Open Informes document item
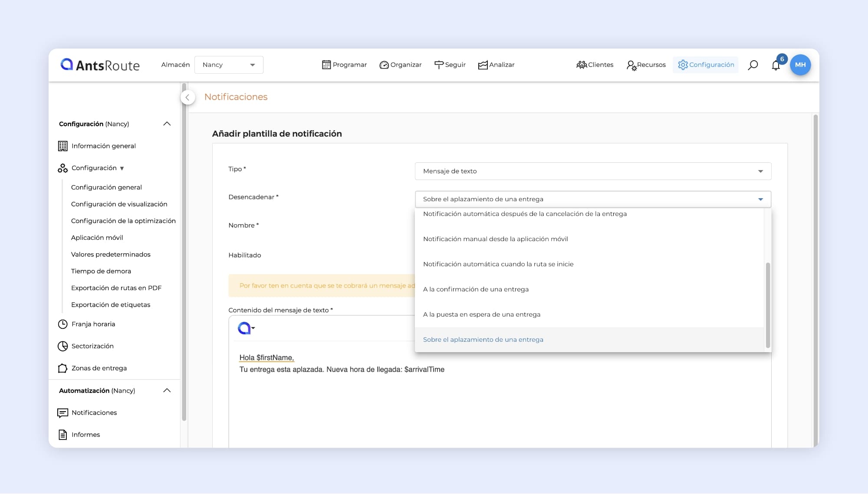The image size is (868, 494). 85,435
